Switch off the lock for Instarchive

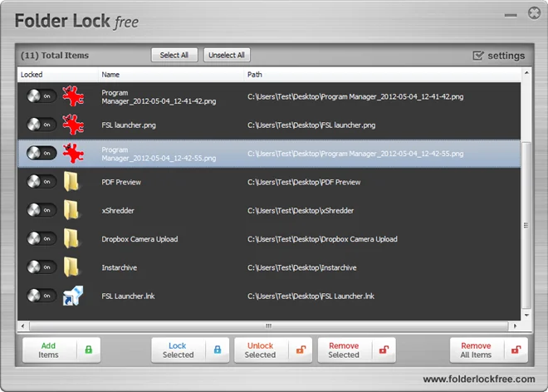click(42, 267)
